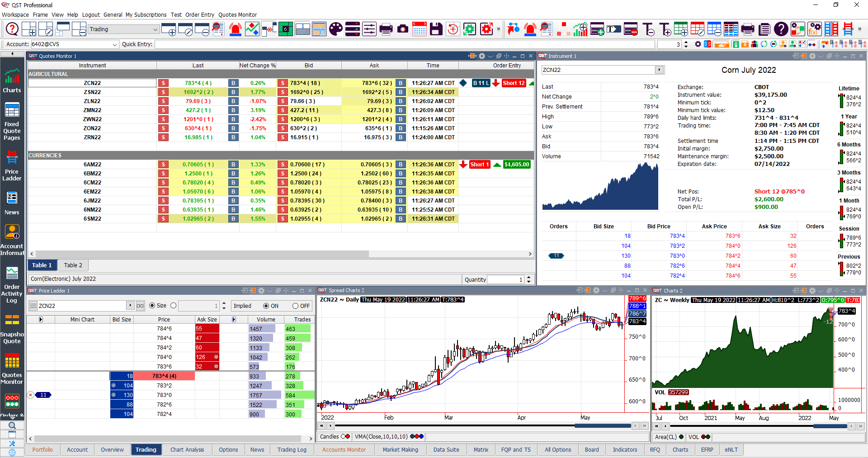Switch to Table 2 tab
Screen dimensions: 868x458
[73, 265]
